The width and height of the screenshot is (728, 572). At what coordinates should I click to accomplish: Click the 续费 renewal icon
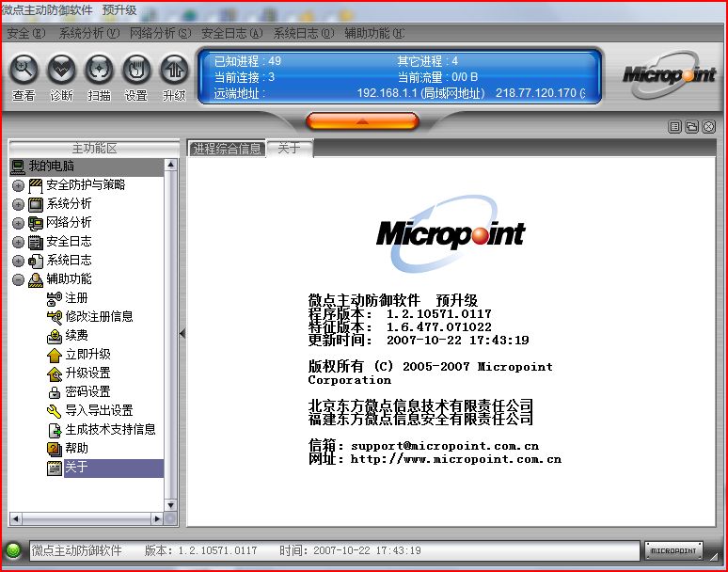click(55, 336)
